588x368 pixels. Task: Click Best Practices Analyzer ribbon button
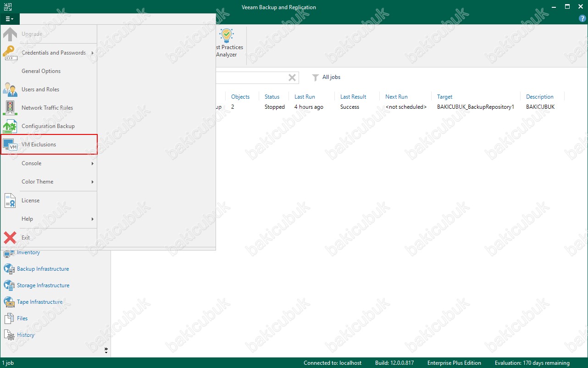coord(229,43)
